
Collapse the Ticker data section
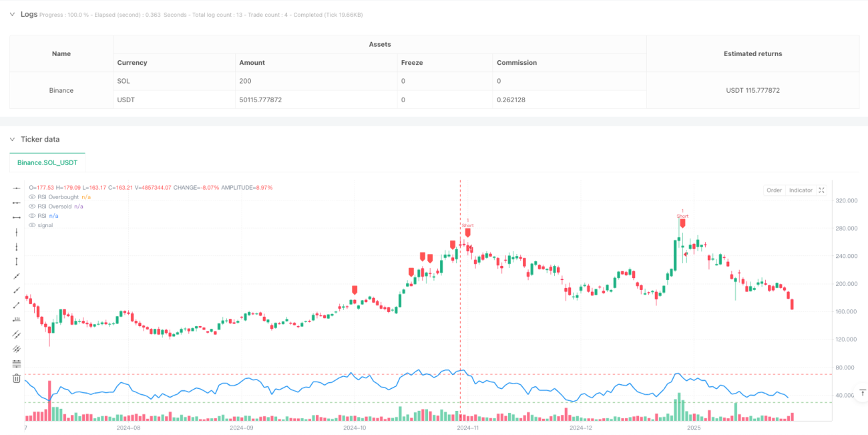pyautogui.click(x=12, y=139)
